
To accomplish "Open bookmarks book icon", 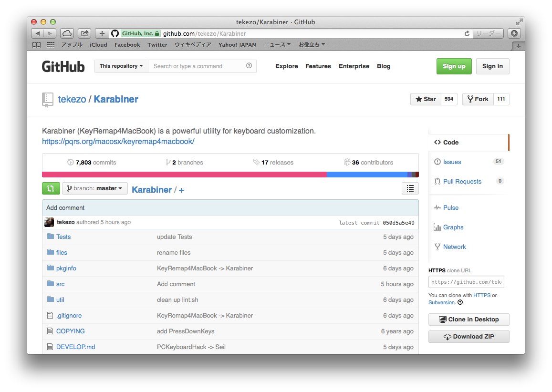I will point(36,45).
